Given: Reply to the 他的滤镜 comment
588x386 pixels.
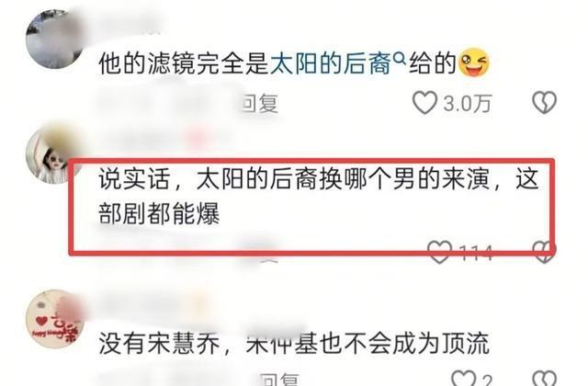Looking at the screenshot, I should pos(260,104).
